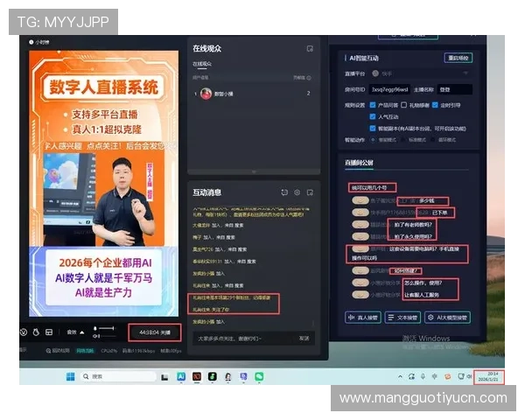525x420 pixels.
Task: Click the face beauty icon below preview
Action: click(24, 332)
